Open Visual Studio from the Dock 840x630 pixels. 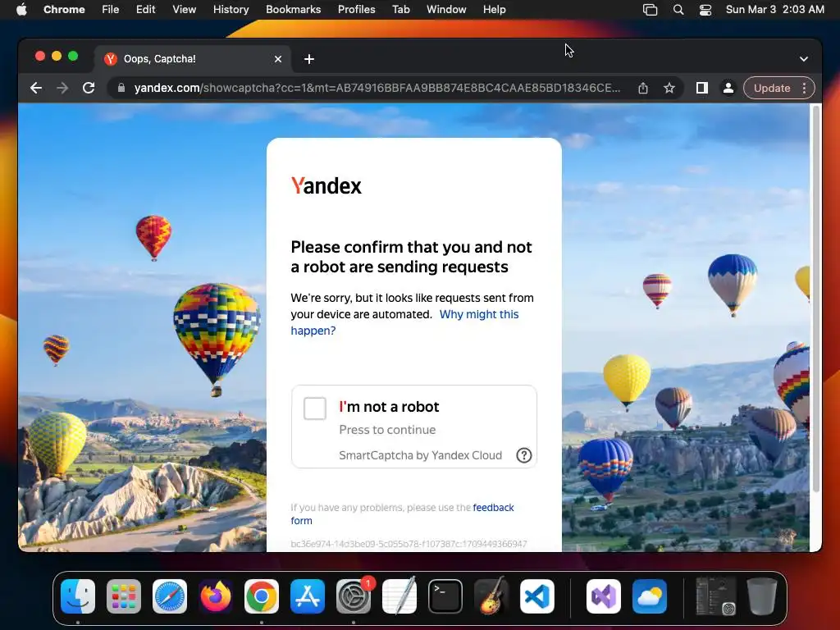pyautogui.click(x=604, y=596)
